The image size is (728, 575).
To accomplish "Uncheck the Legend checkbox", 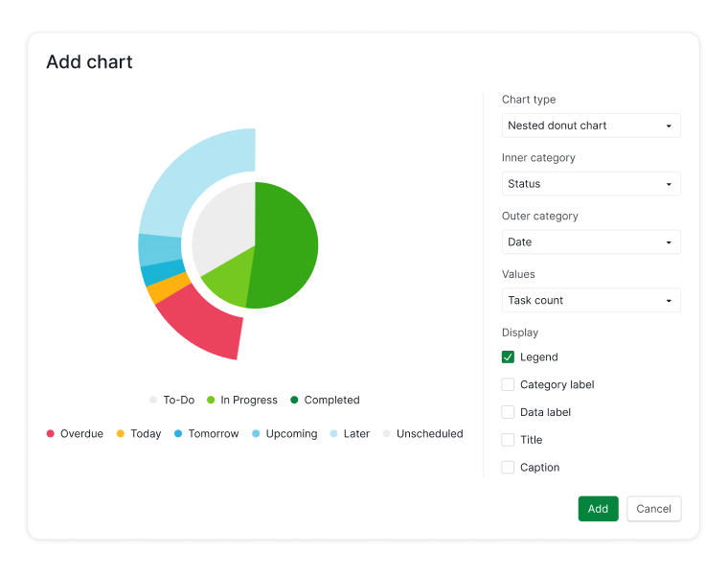I will (x=509, y=357).
